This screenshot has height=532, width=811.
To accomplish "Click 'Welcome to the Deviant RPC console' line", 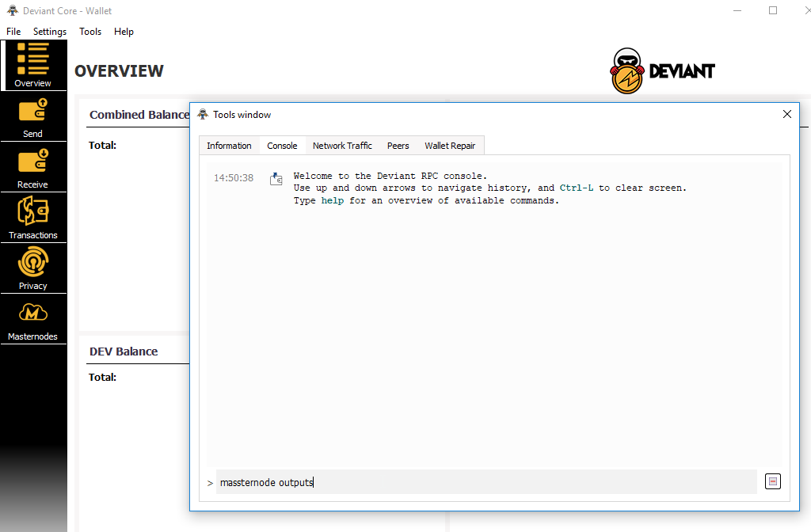I will pyautogui.click(x=390, y=176).
